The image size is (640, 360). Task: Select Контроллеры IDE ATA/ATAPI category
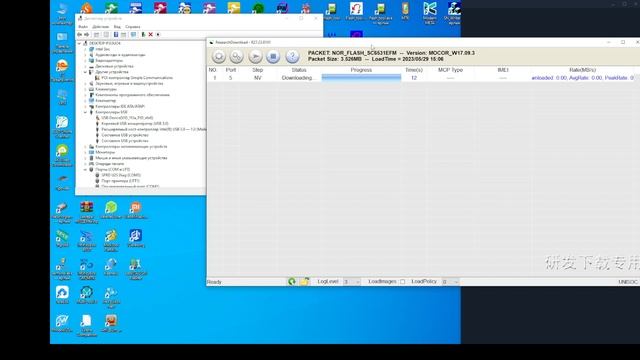120,106
